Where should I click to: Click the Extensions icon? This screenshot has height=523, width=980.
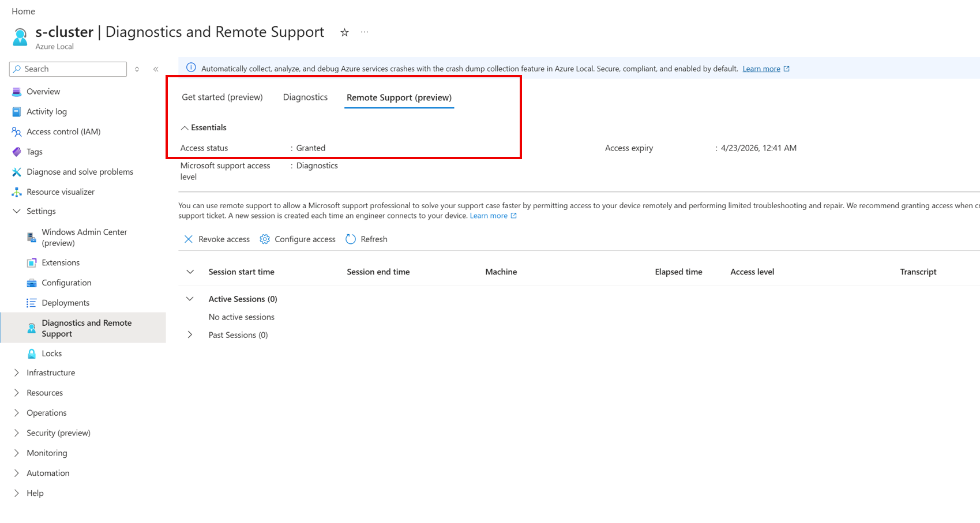(32, 263)
